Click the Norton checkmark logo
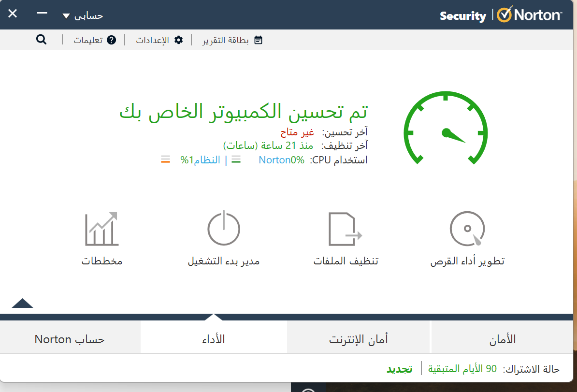 [504, 15]
